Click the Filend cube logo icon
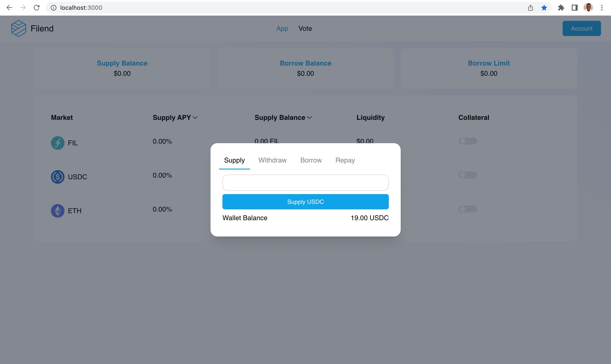Image resolution: width=611 pixels, height=364 pixels. click(18, 28)
